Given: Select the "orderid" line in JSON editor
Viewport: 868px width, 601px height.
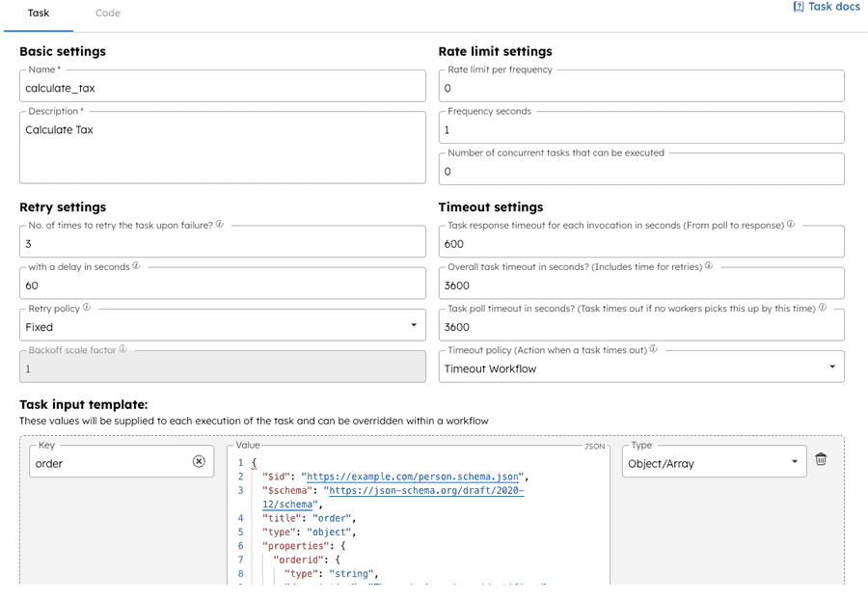Looking at the screenshot, I should click(x=307, y=560).
